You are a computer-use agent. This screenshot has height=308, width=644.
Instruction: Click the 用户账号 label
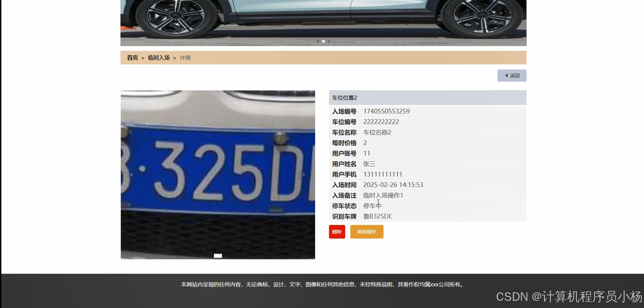click(x=344, y=153)
